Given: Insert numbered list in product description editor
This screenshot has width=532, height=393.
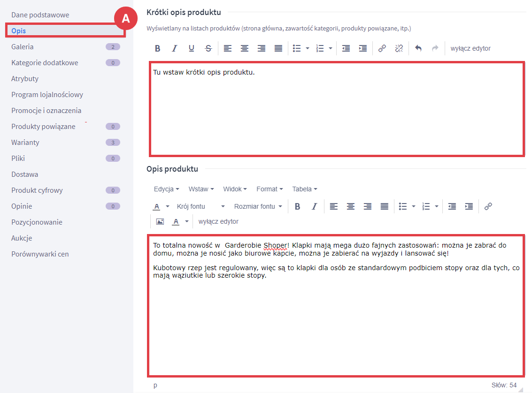Looking at the screenshot, I should tap(426, 206).
